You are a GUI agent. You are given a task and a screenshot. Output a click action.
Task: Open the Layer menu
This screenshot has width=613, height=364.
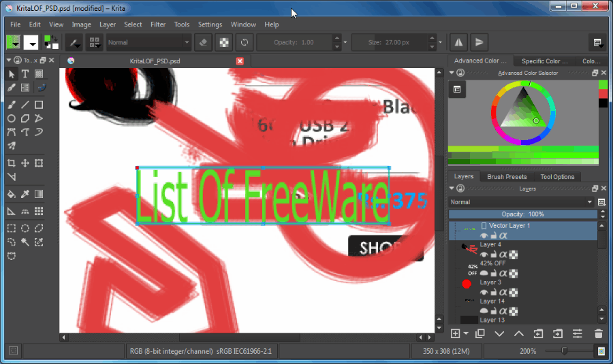click(x=107, y=24)
